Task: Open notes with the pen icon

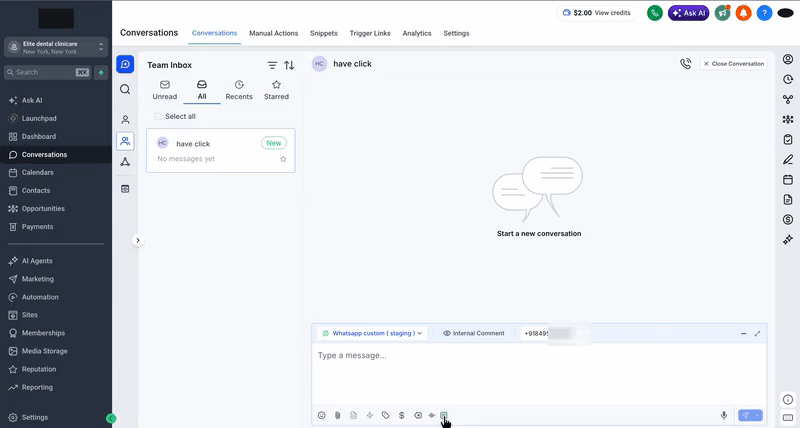Action: click(788, 160)
